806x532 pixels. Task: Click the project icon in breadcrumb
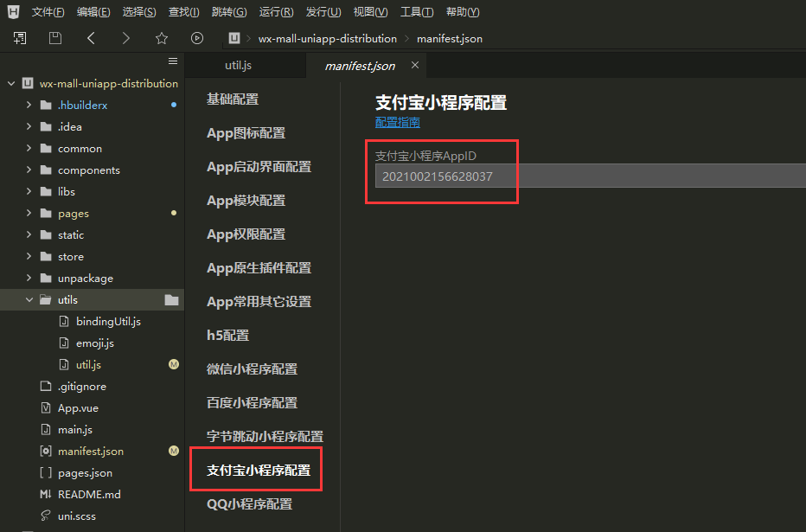click(x=234, y=38)
